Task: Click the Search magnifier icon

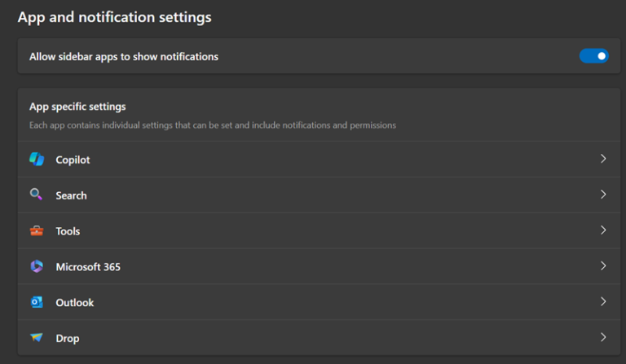Action: click(x=36, y=195)
